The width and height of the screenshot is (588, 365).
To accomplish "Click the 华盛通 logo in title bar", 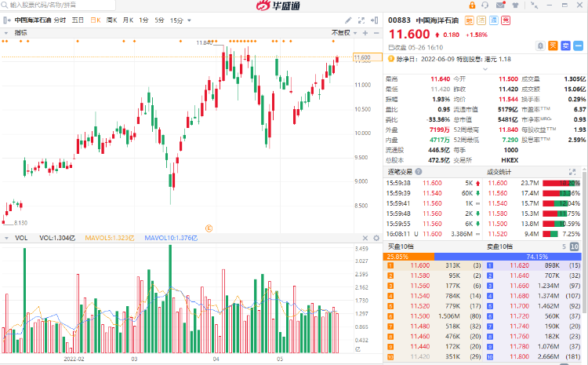I will [x=278, y=5].
